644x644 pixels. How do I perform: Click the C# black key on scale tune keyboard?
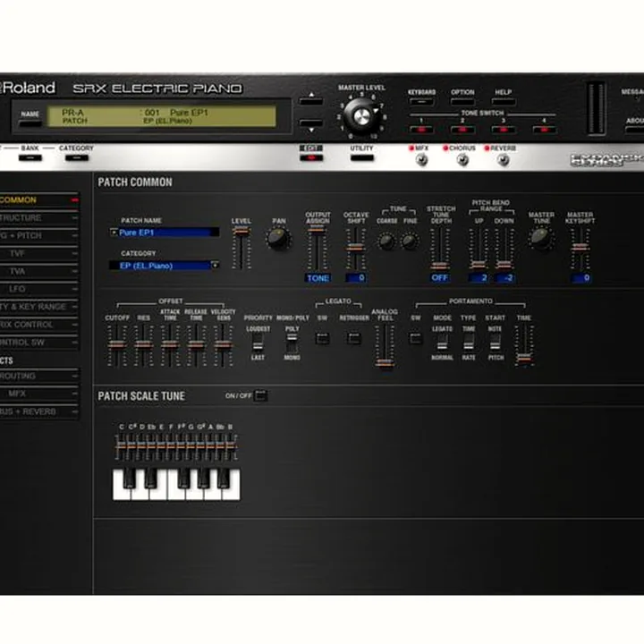tap(130, 479)
